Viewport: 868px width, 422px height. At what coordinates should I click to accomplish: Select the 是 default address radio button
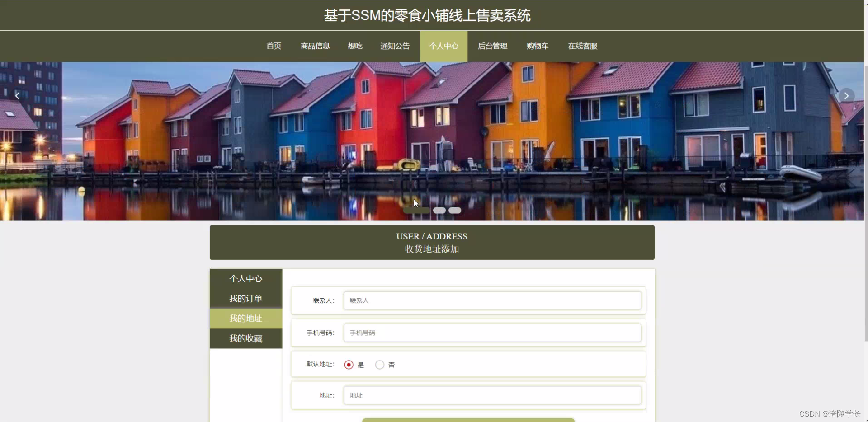coord(348,364)
